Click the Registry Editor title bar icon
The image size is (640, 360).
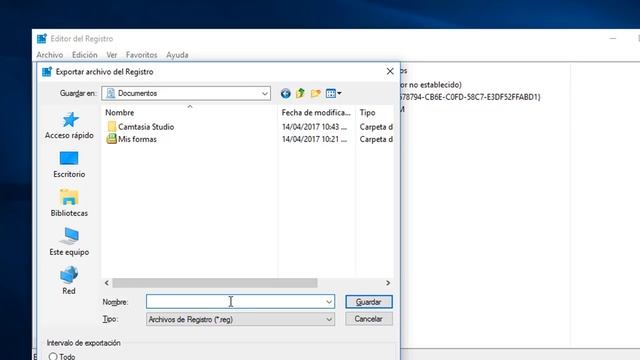(42, 39)
